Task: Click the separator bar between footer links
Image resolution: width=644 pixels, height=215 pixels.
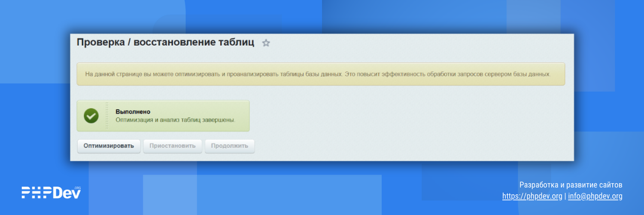Action: [565, 196]
